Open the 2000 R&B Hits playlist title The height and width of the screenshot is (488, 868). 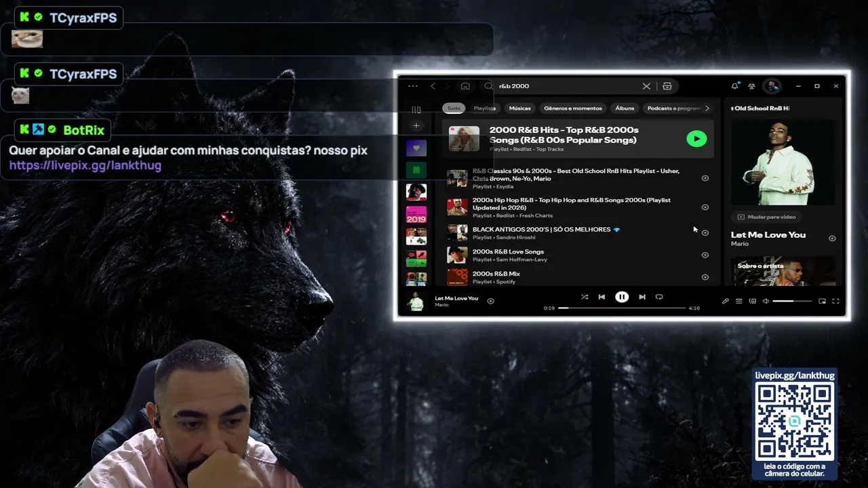[564, 135]
